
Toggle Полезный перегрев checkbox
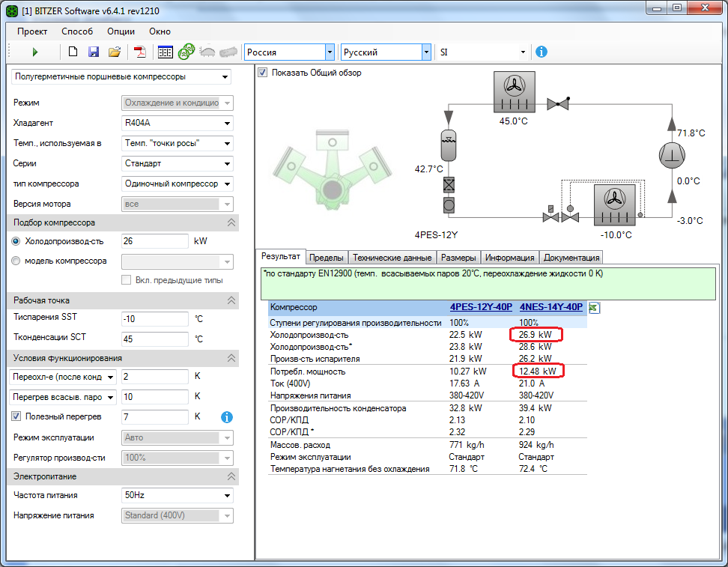16,416
